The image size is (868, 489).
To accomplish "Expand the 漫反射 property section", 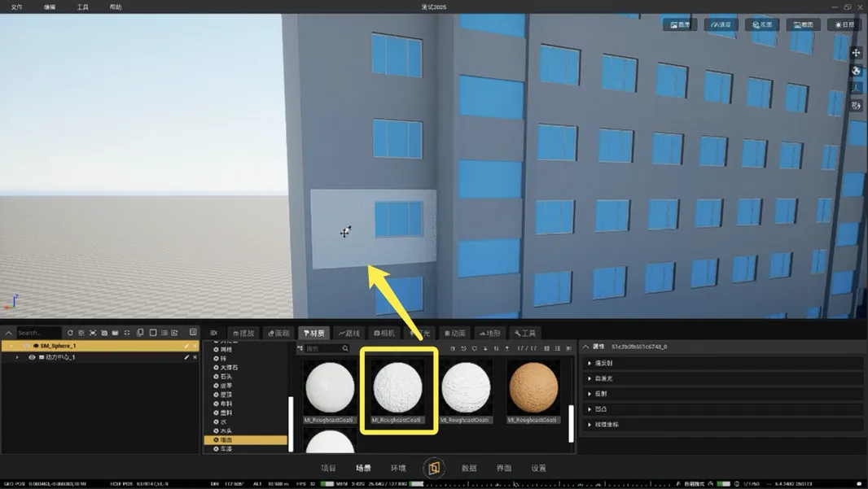I will tap(723, 364).
